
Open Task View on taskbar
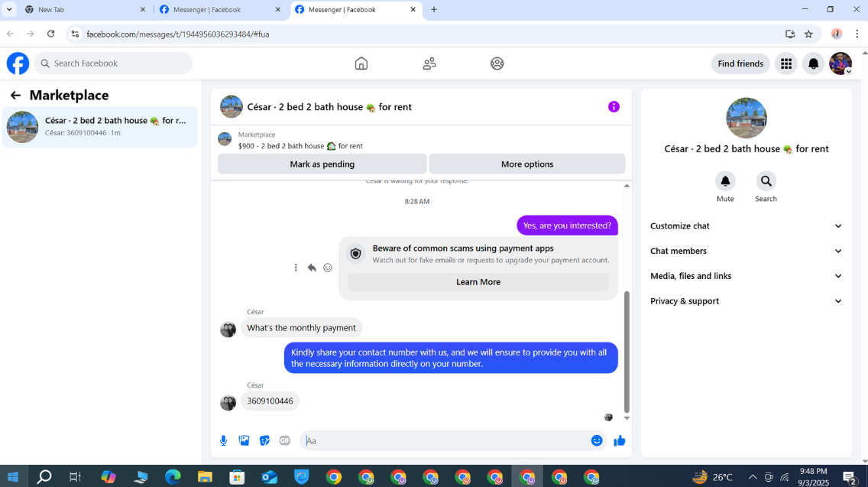click(76, 477)
